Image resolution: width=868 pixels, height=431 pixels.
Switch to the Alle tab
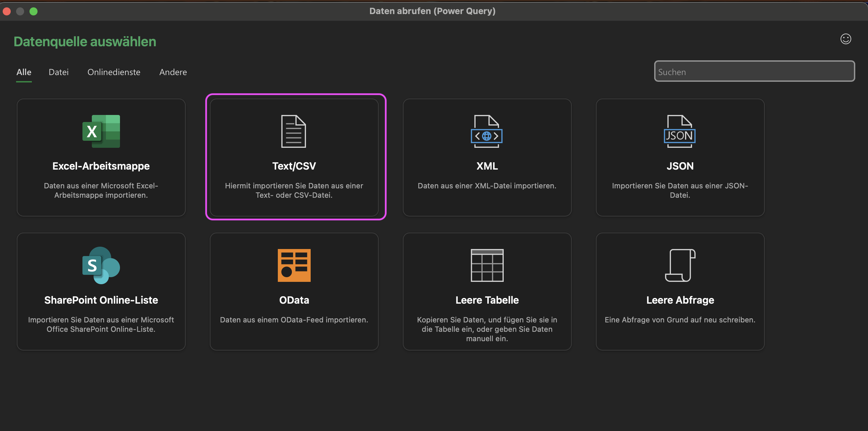tap(24, 72)
